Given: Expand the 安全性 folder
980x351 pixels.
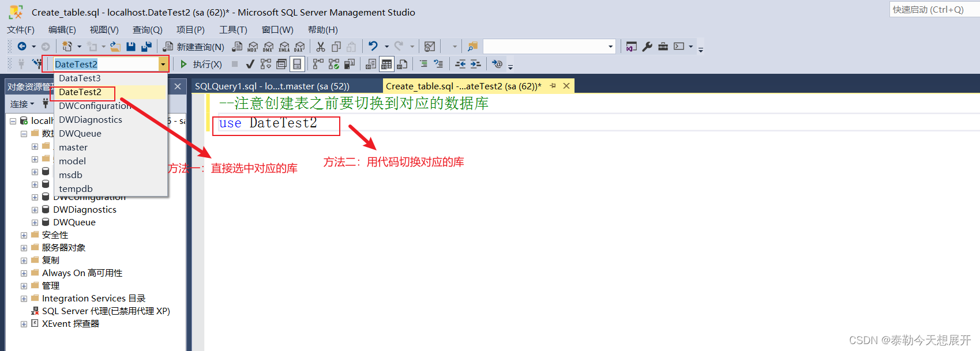Looking at the screenshot, I should click(x=24, y=235).
